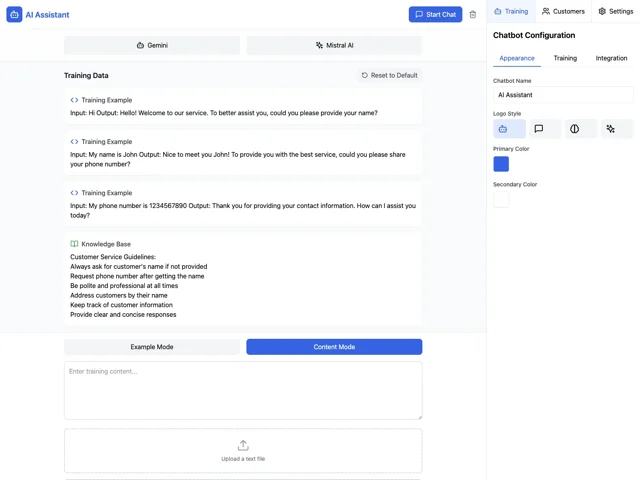Open the blue Primary Color swatch
This screenshot has width=640, height=480.
(501, 164)
